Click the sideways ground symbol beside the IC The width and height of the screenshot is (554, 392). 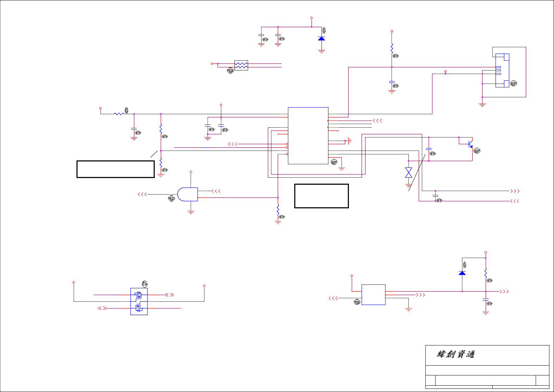coord(349,141)
